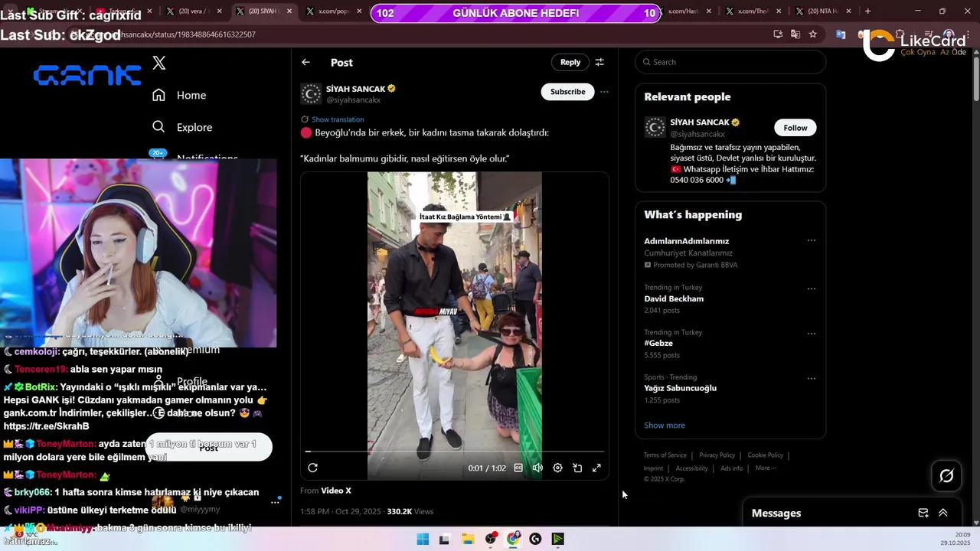Open the post's more options menu
Screen dimensions: 980x551
coord(604,92)
